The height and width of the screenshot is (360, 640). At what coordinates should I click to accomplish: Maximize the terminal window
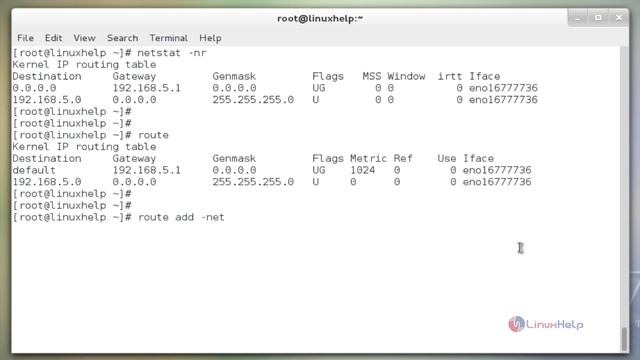[x=598, y=18]
